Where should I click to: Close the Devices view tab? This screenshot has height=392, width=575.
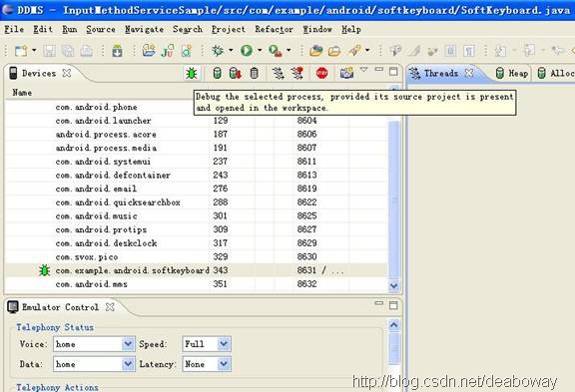[67, 73]
